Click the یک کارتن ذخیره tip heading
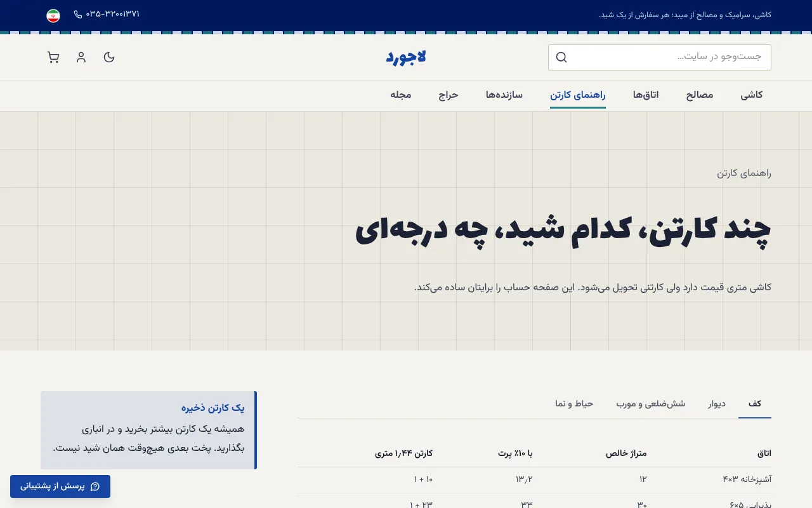 (213, 408)
